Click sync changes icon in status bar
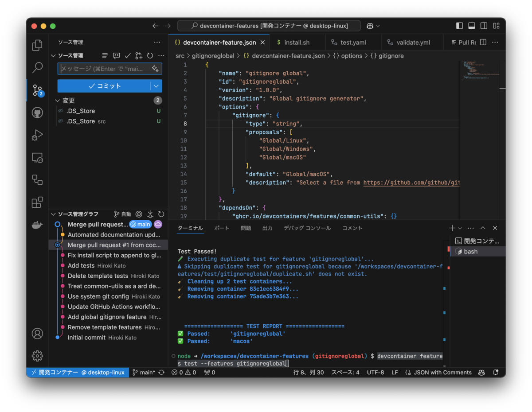This screenshot has width=532, height=412. click(161, 373)
